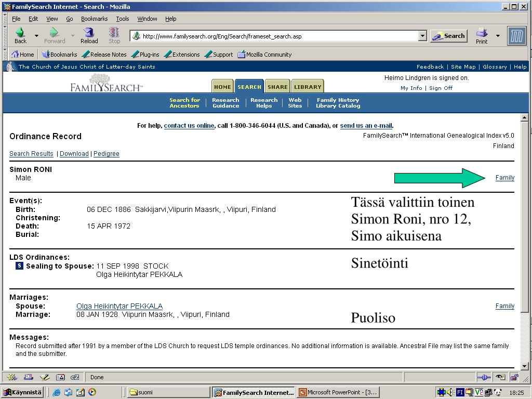Viewport: 532px width, 399px height.
Task: Click the panda tray icon
Action: click(498, 392)
